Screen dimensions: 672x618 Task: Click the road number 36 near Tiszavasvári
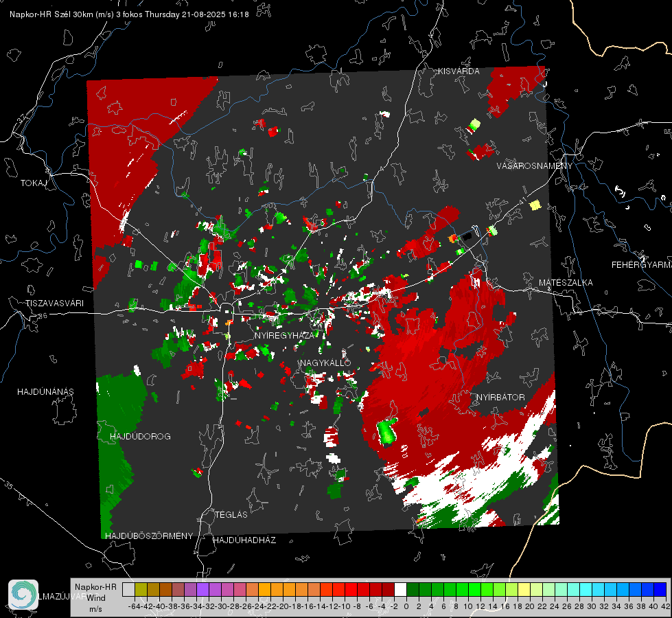[43, 316]
